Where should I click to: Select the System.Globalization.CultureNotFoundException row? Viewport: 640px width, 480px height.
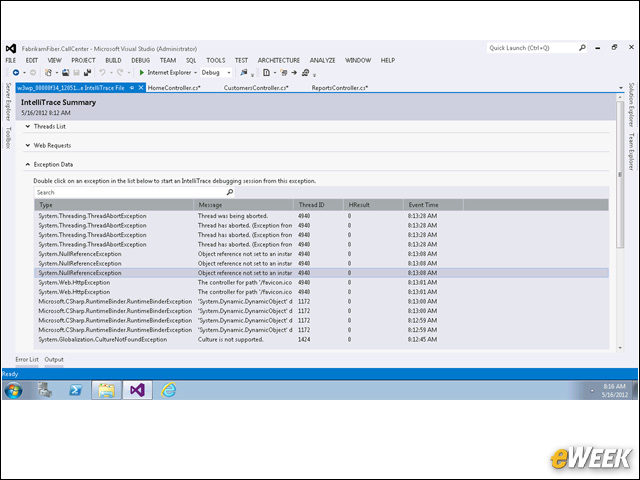321,340
